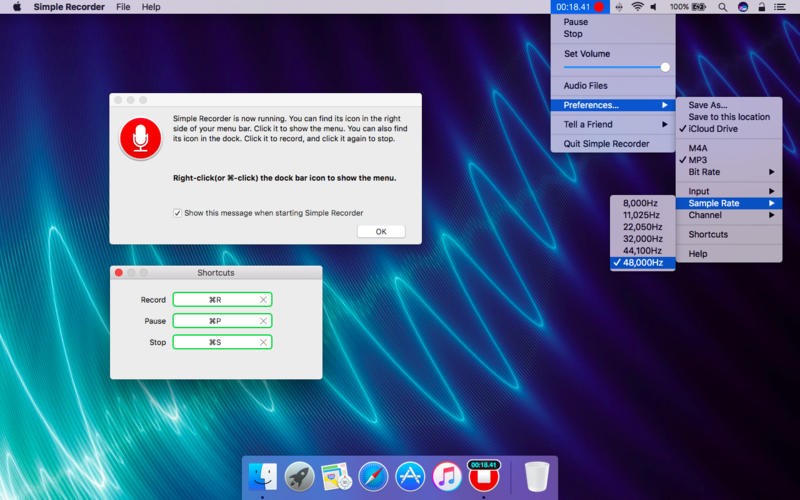Open Spotlight search magnifier
The image size is (800, 500).
click(722, 7)
